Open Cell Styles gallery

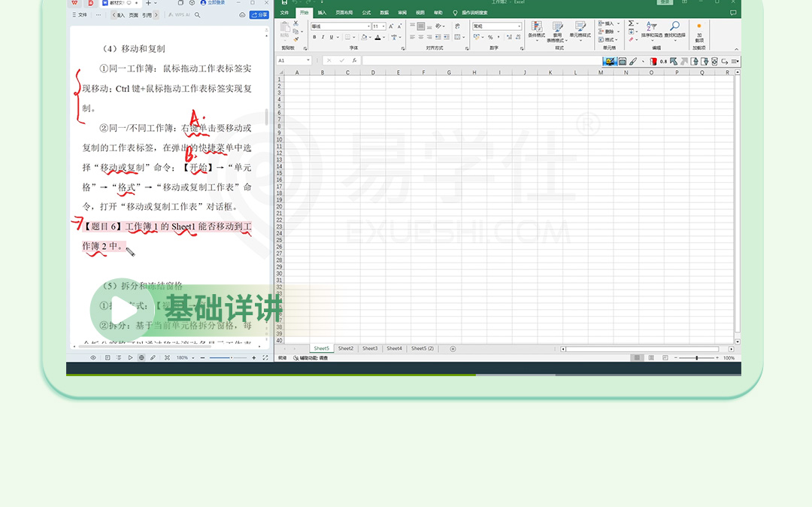coord(580,30)
